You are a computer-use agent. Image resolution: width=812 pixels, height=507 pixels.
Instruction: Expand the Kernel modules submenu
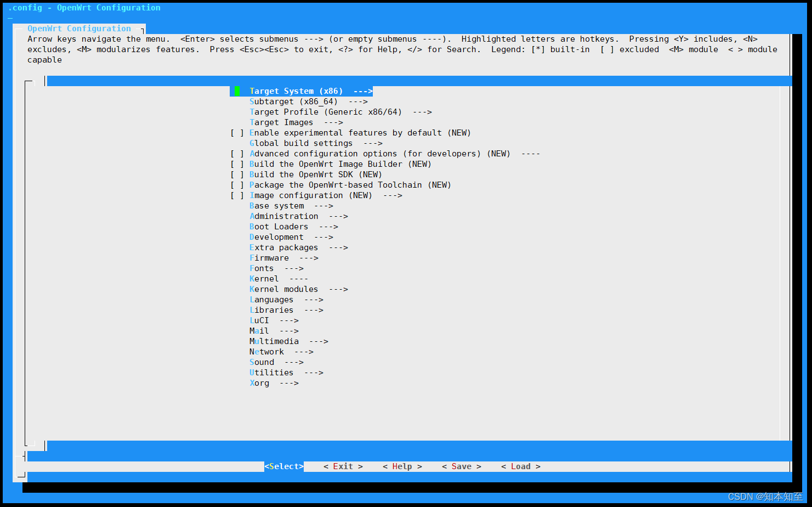click(x=299, y=289)
